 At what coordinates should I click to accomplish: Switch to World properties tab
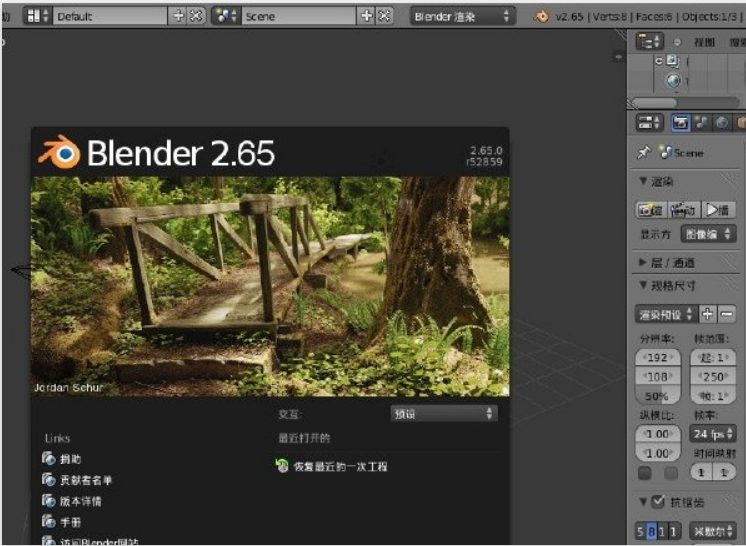point(722,123)
